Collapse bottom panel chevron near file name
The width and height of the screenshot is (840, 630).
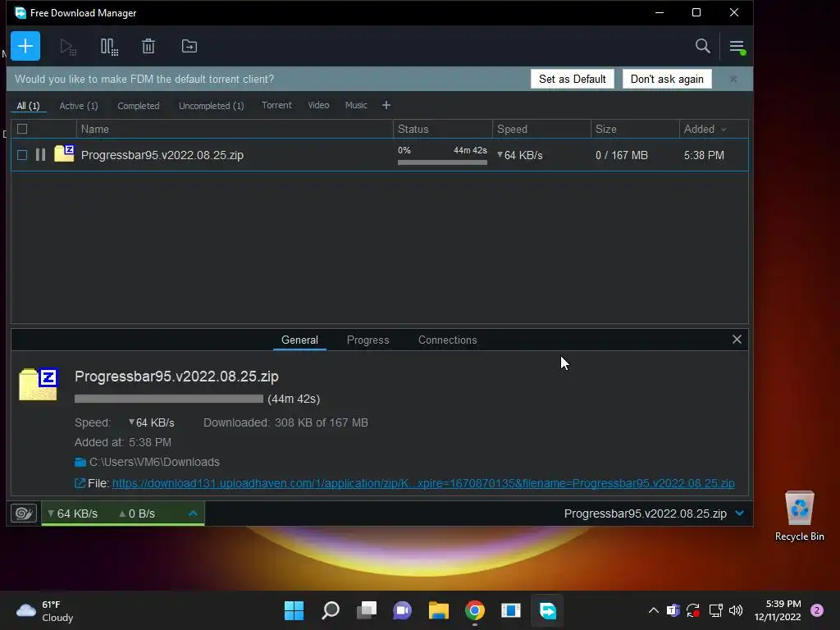coord(740,514)
